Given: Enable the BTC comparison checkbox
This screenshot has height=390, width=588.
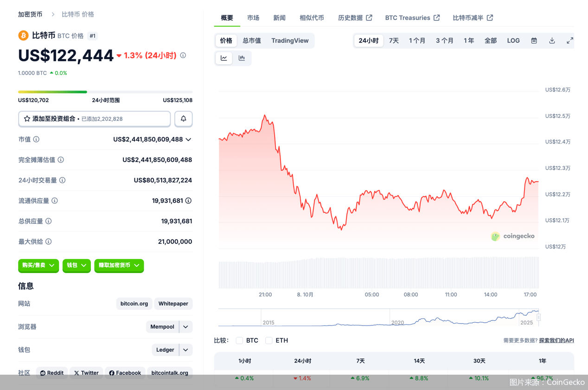Looking at the screenshot, I should point(239,340).
